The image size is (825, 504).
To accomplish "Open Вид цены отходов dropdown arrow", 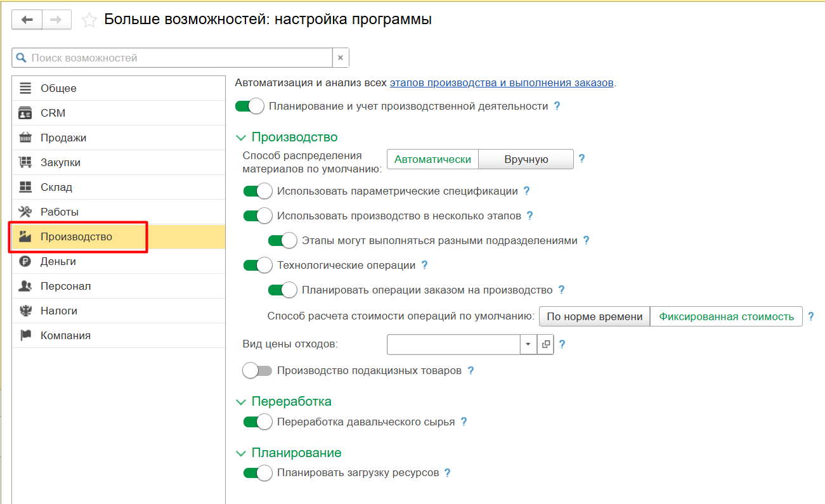I will (x=528, y=344).
